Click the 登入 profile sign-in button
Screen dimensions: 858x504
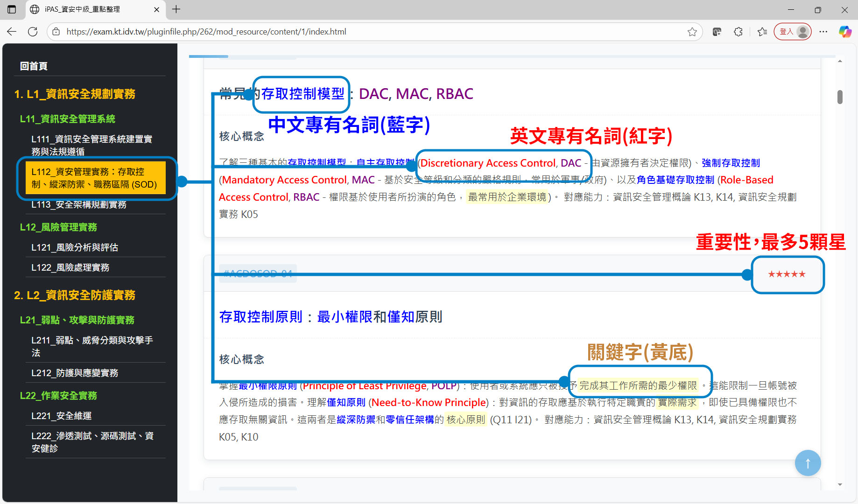click(792, 32)
